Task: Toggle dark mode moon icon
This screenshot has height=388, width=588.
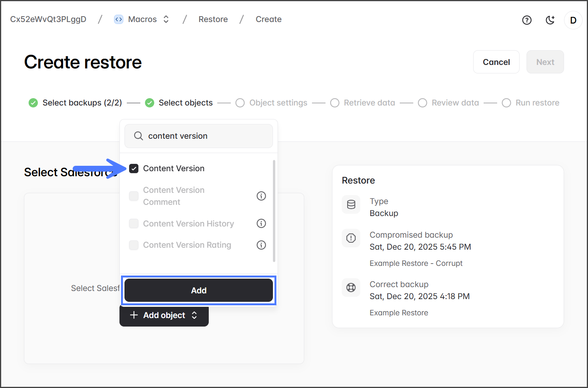Action: [x=550, y=20]
